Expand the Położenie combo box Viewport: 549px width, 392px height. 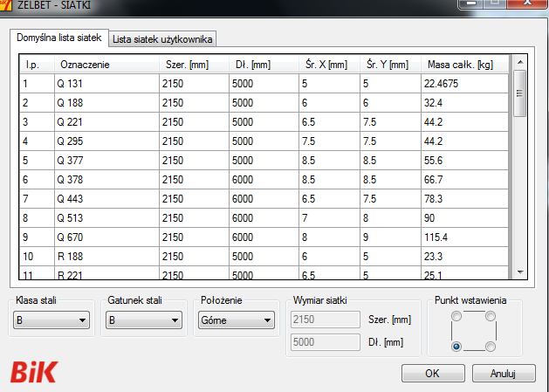pos(237,320)
